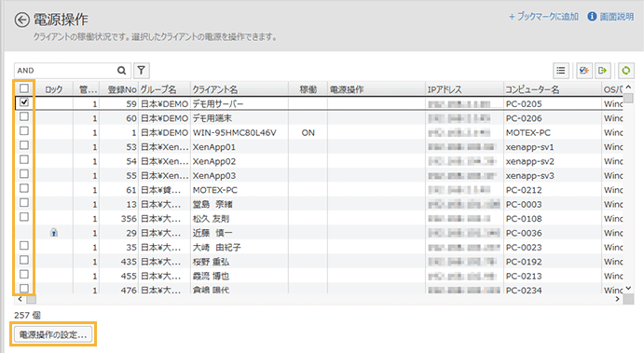Viewport: 644px width, 353px height.
Task: Check the PC-0003 row checkbox
Action: (24, 203)
